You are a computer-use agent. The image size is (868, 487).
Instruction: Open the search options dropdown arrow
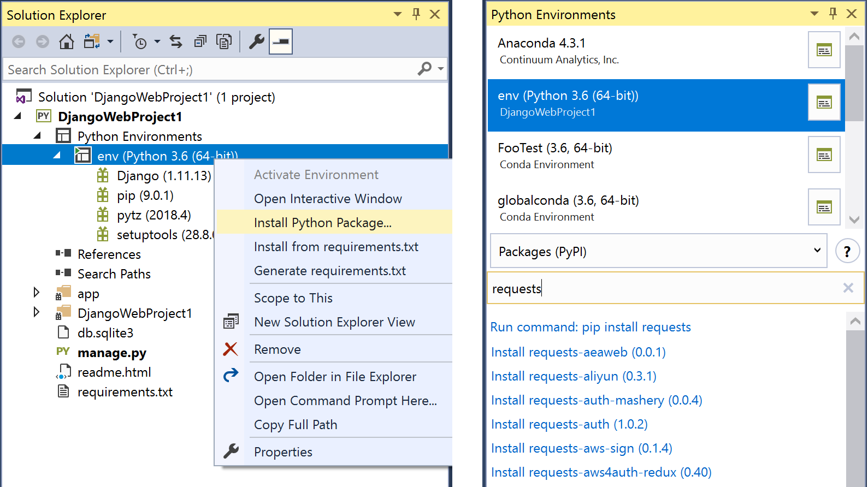[440, 69]
